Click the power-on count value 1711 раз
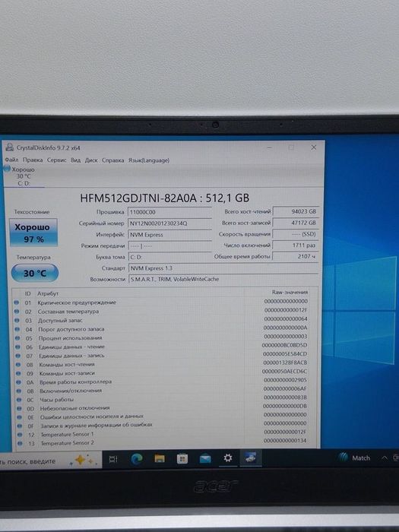399x532 pixels. tap(296, 245)
